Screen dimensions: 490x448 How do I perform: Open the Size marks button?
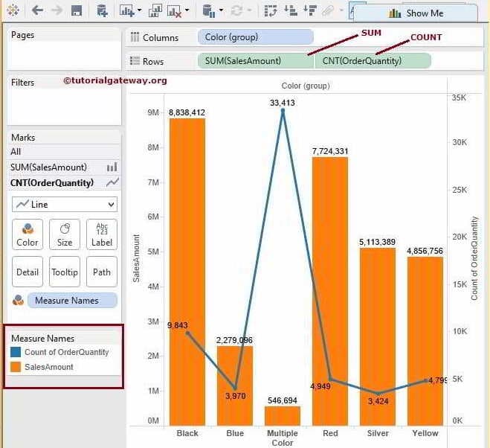coord(65,234)
